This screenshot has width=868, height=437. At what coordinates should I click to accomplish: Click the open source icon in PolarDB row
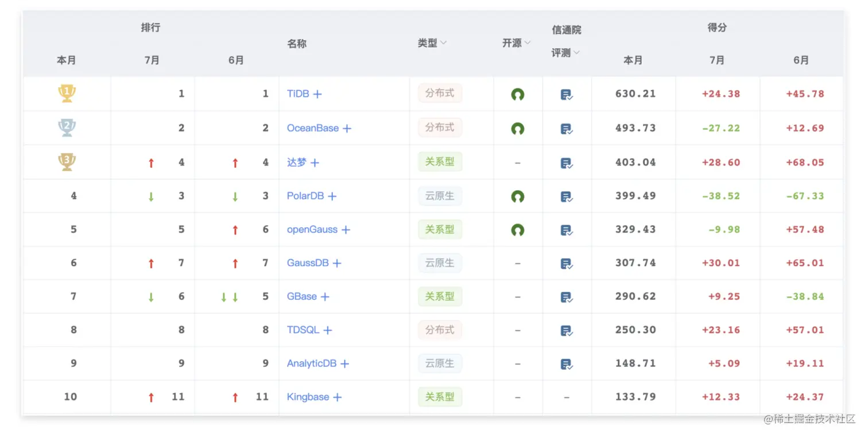pyautogui.click(x=518, y=196)
